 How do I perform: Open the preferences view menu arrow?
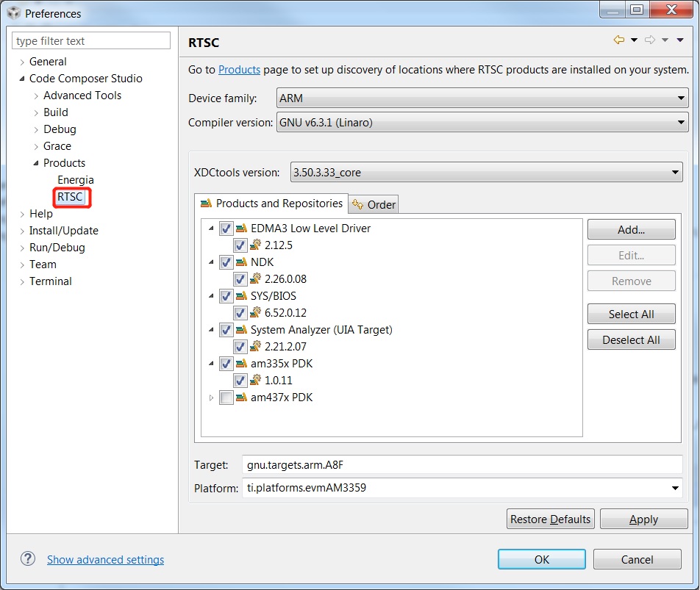pyautogui.click(x=680, y=40)
